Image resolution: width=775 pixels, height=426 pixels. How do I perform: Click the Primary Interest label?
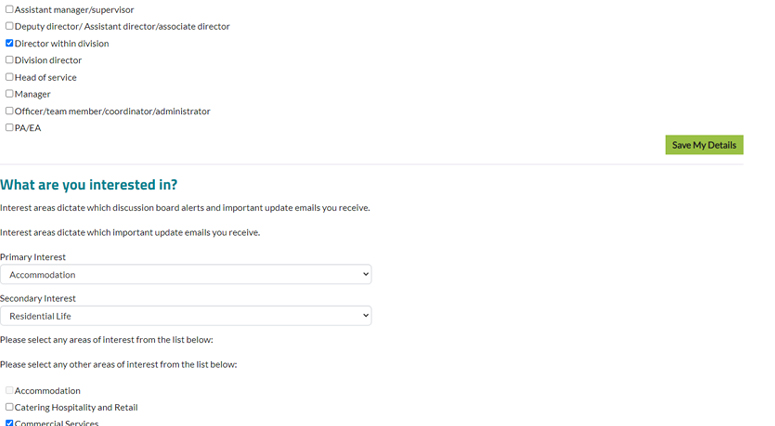(33, 257)
